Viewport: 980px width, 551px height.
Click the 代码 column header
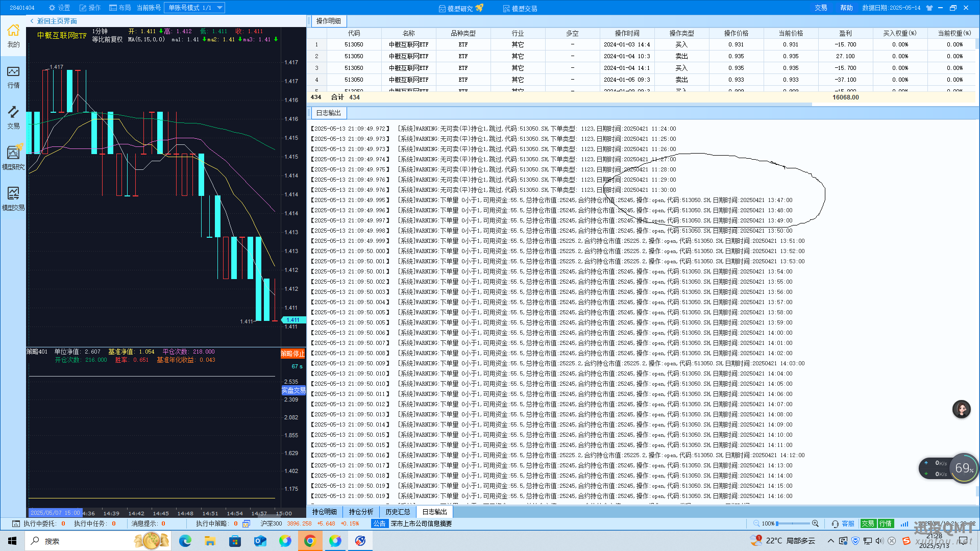click(x=354, y=33)
